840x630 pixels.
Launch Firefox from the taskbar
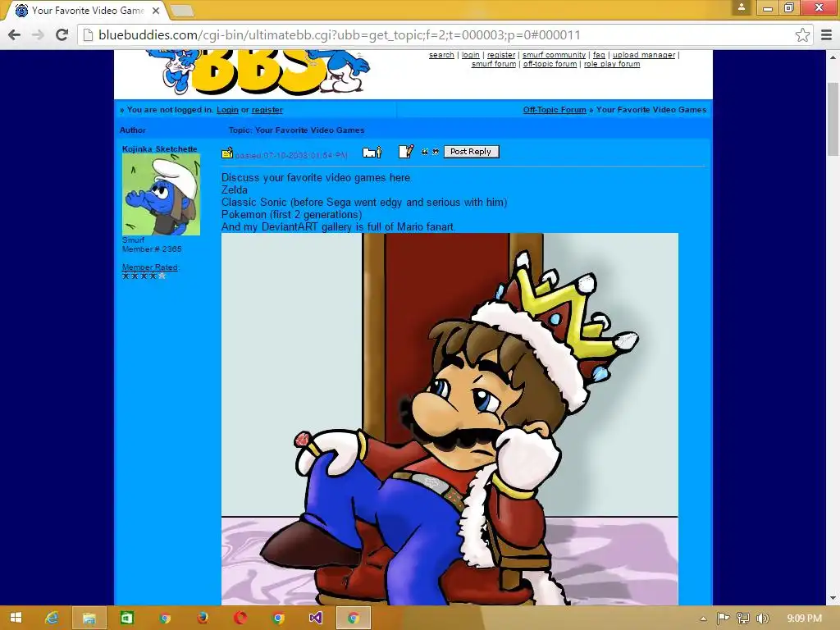click(x=203, y=619)
